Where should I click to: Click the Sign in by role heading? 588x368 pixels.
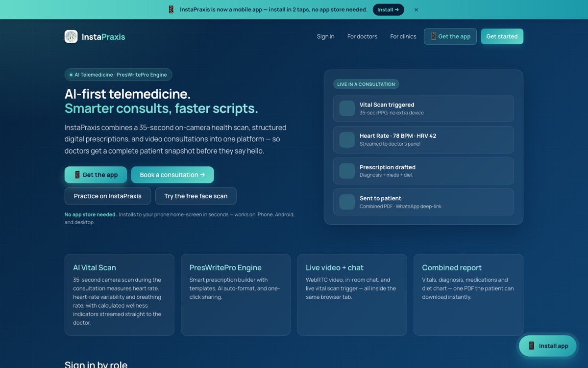pyautogui.click(x=96, y=364)
